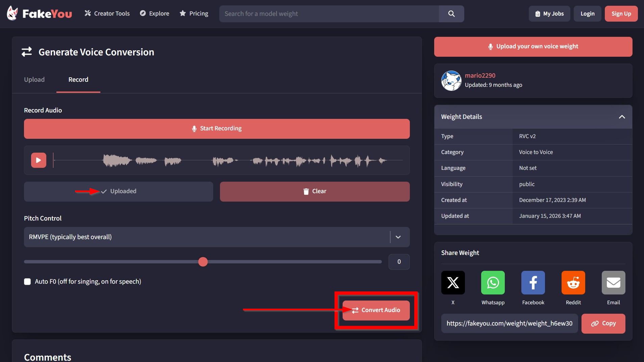Share weight by Email
This screenshot has width=644, height=362.
coord(614,283)
